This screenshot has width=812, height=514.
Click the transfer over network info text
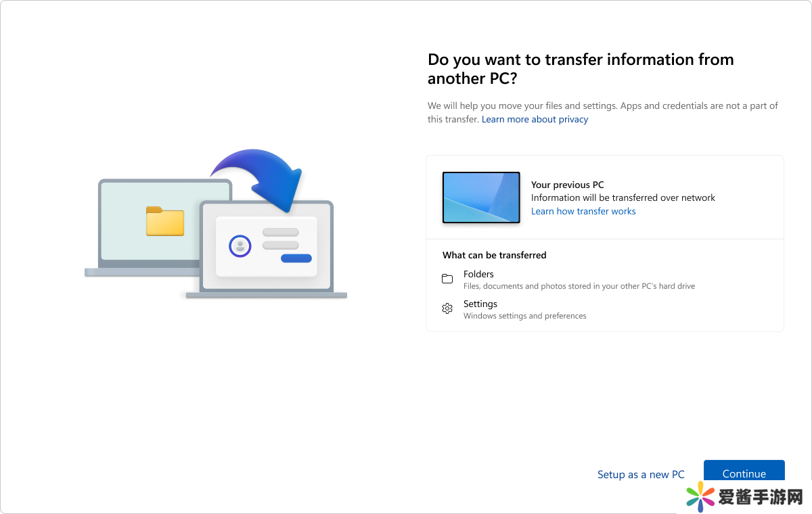(623, 198)
